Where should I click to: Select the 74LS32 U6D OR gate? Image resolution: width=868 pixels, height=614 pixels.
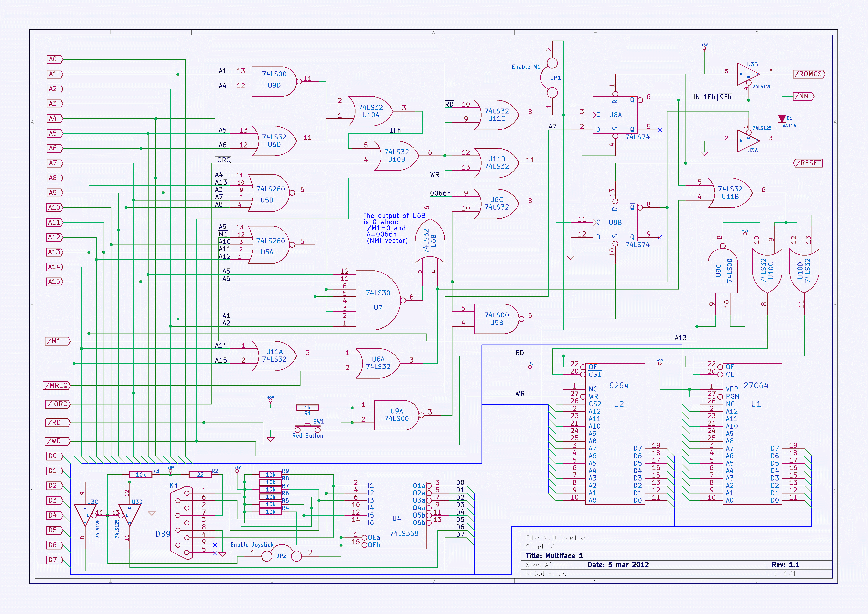coord(274,141)
